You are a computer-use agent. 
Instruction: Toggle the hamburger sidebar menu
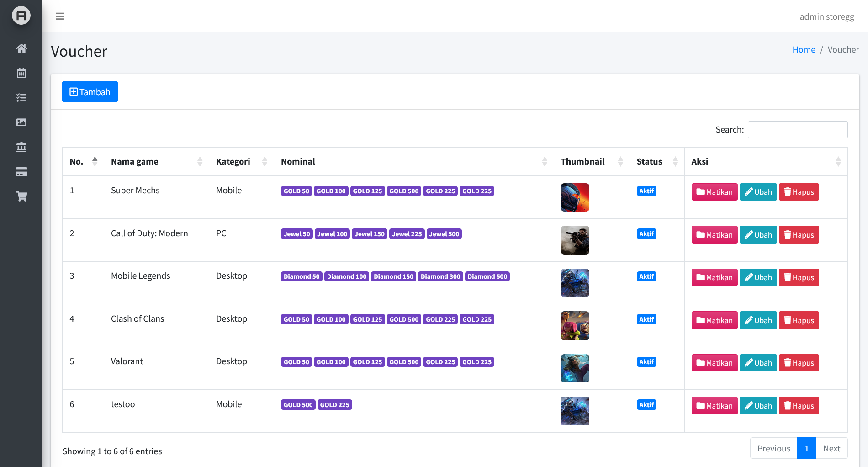[x=60, y=16]
